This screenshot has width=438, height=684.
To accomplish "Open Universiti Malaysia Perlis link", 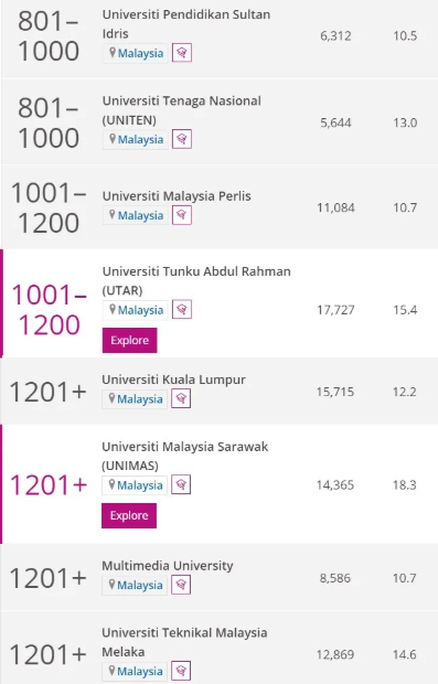I will tap(177, 196).
